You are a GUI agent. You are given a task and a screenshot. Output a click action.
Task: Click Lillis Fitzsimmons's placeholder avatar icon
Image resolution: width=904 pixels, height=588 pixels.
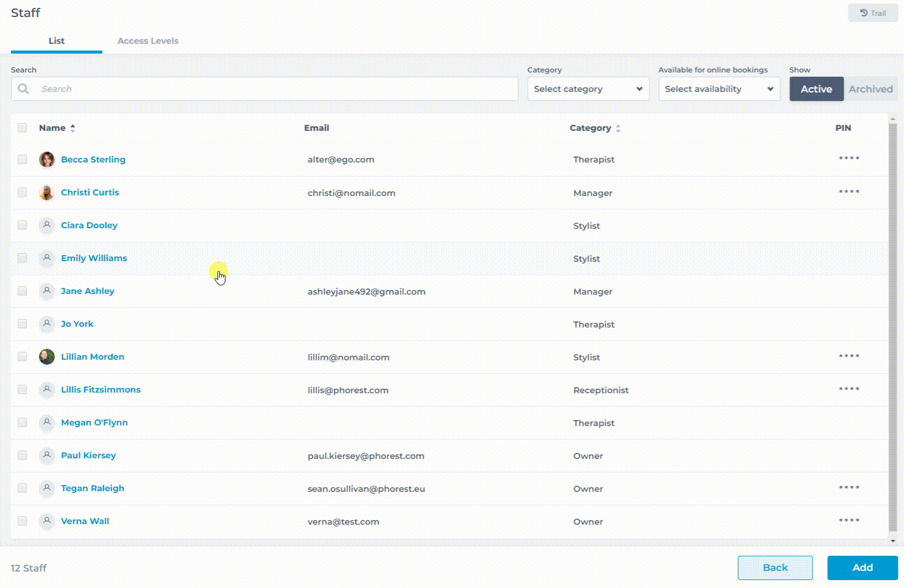[x=47, y=390]
